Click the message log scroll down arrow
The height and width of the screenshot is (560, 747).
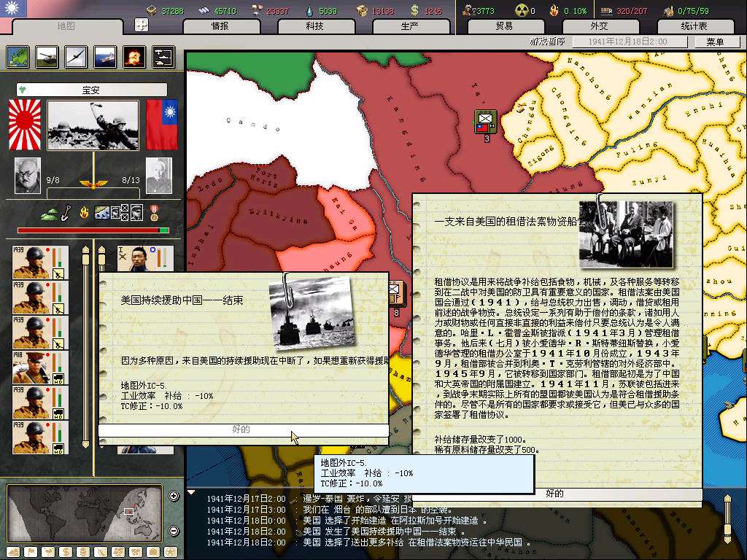[727, 540]
